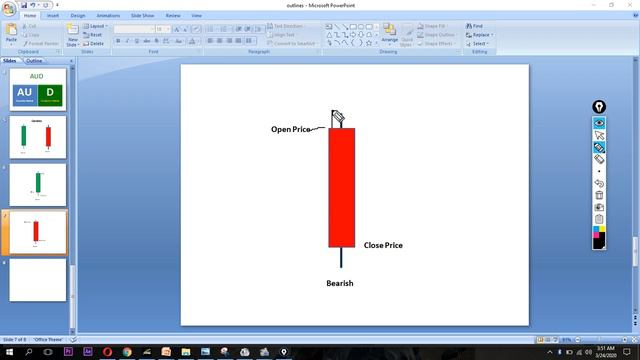Image resolution: width=640 pixels, height=360 pixels.
Task: Toggle annotation visibility eye icon
Action: pyautogui.click(x=599, y=123)
